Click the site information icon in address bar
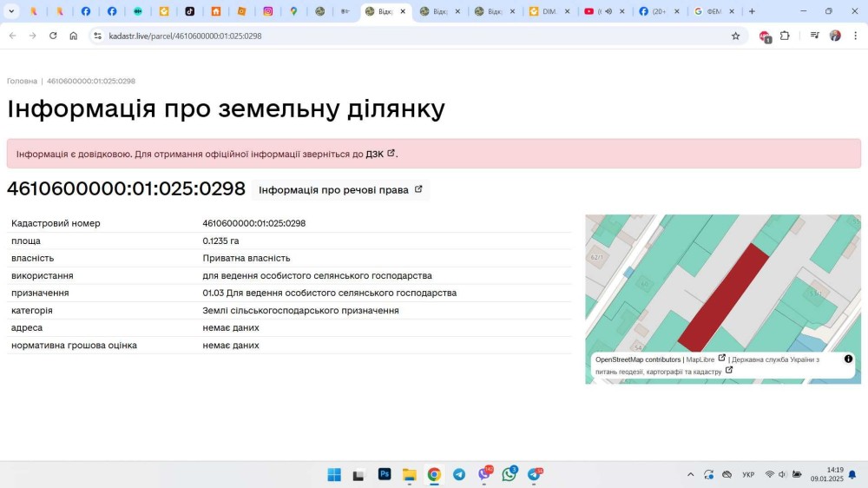This screenshot has width=868, height=488. pyautogui.click(x=98, y=36)
